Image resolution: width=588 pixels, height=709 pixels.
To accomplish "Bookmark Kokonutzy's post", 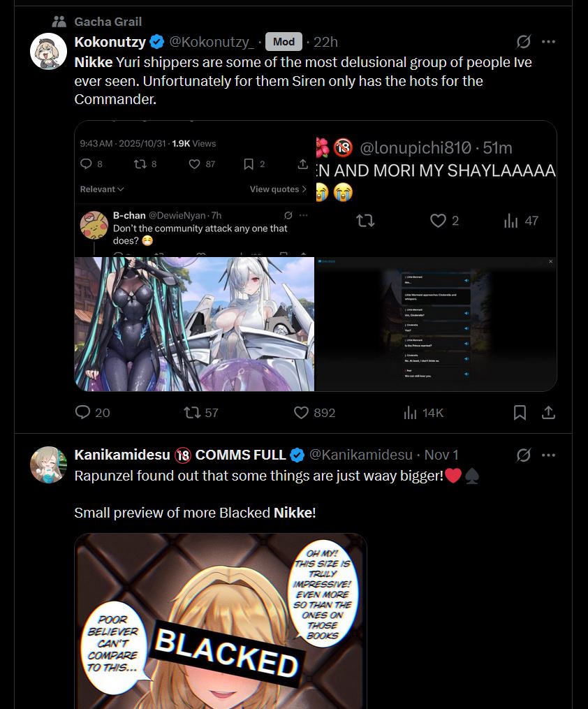I will coord(520,412).
